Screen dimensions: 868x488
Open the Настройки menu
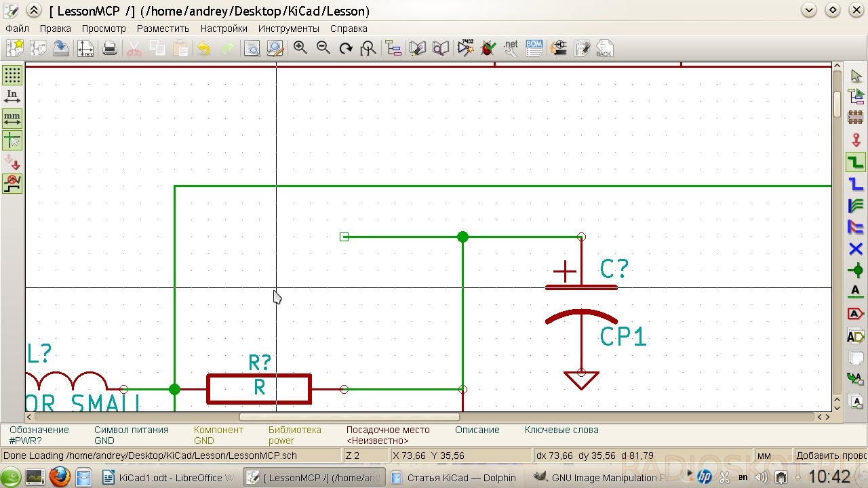click(x=224, y=28)
